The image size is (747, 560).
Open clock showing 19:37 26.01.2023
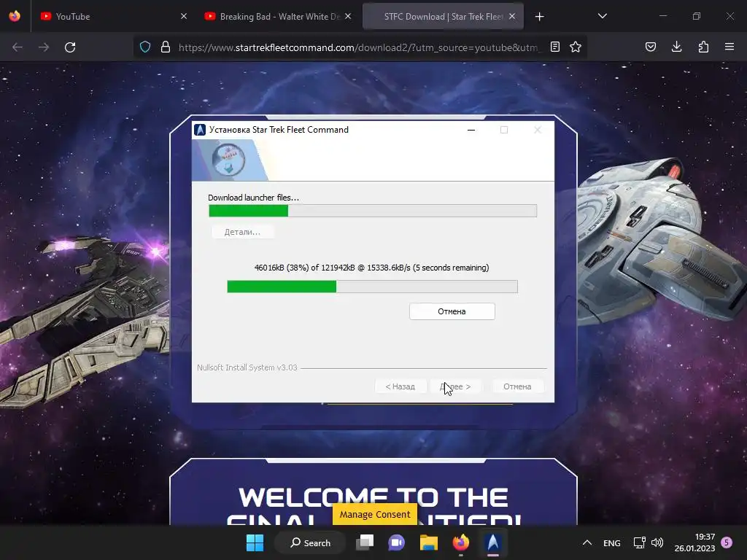(x=694, y=542)
